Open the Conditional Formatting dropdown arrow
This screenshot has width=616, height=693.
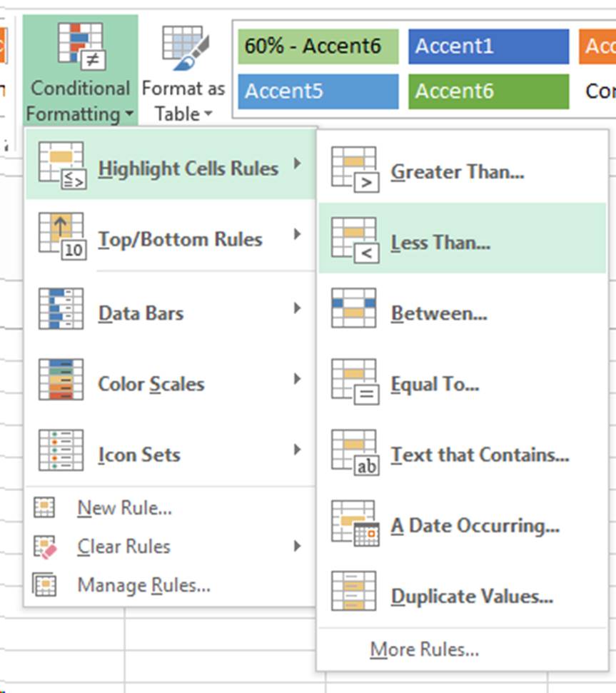point(129,113)
